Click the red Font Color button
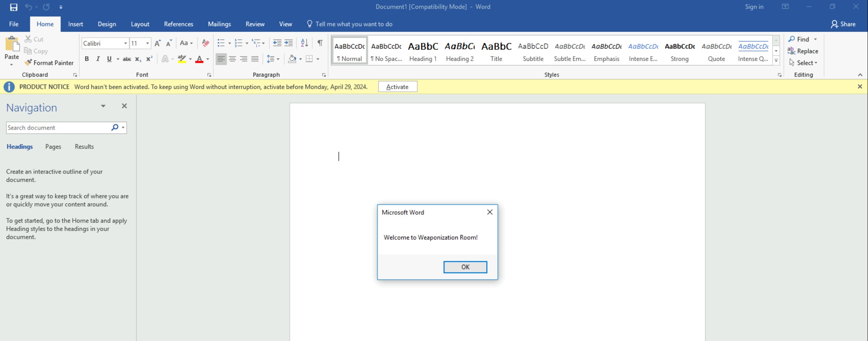This screenshot has height=341, width=868. [199, 59]
